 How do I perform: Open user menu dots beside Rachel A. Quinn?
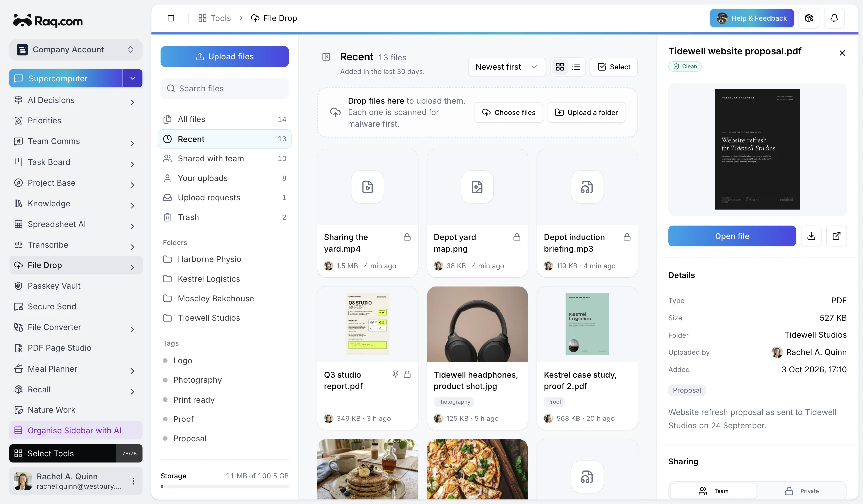[133, 481]
